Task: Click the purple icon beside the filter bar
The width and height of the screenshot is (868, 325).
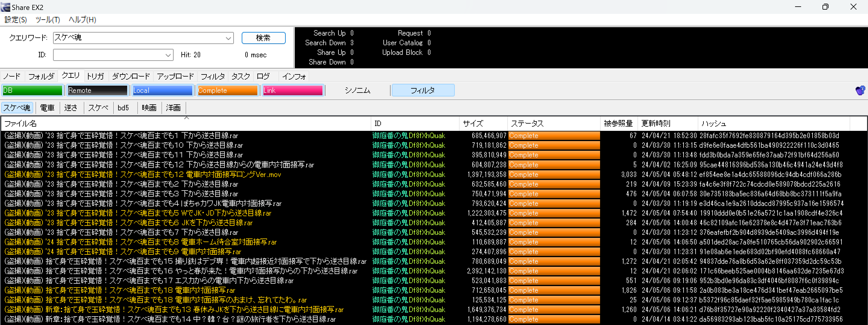Action: coord(860,90)
